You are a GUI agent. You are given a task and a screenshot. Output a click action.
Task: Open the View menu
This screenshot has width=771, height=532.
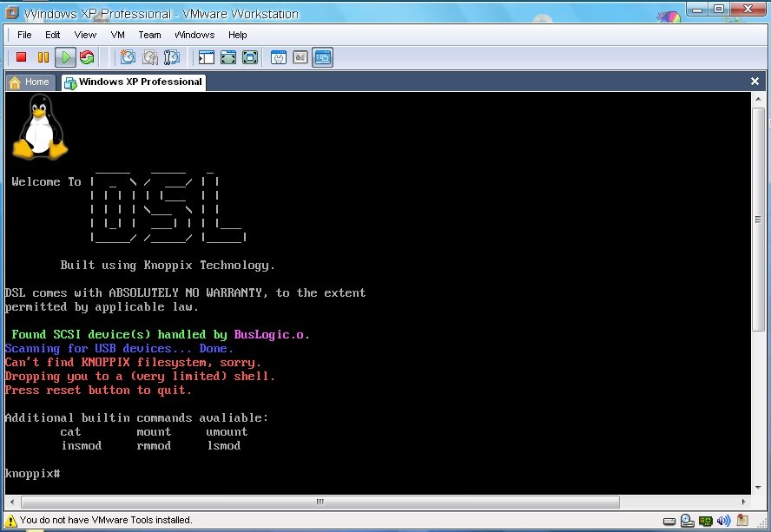point(85,35)
